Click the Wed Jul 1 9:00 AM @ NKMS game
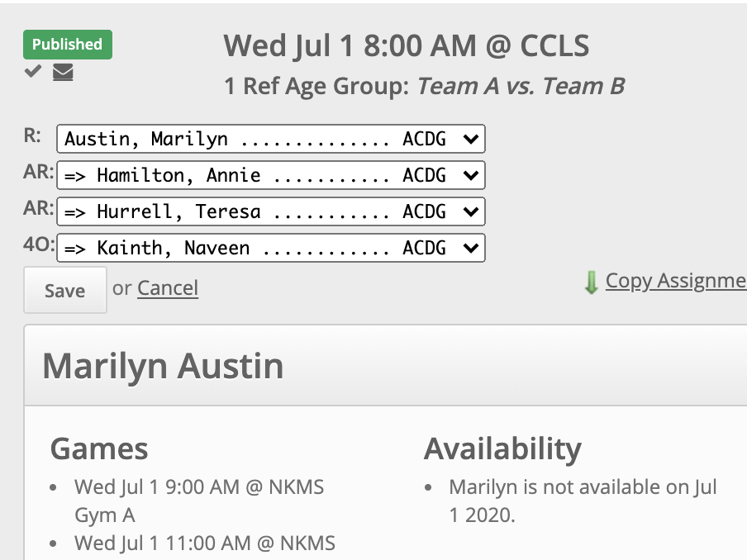Screen dimensions: 747x560 click(x=199, y=501)
